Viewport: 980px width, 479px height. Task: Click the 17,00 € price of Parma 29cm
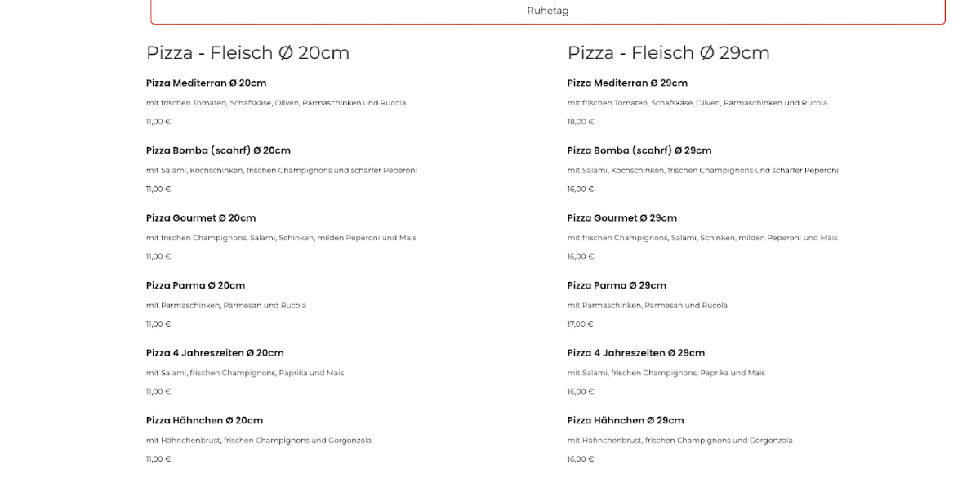tap(581, 325)
